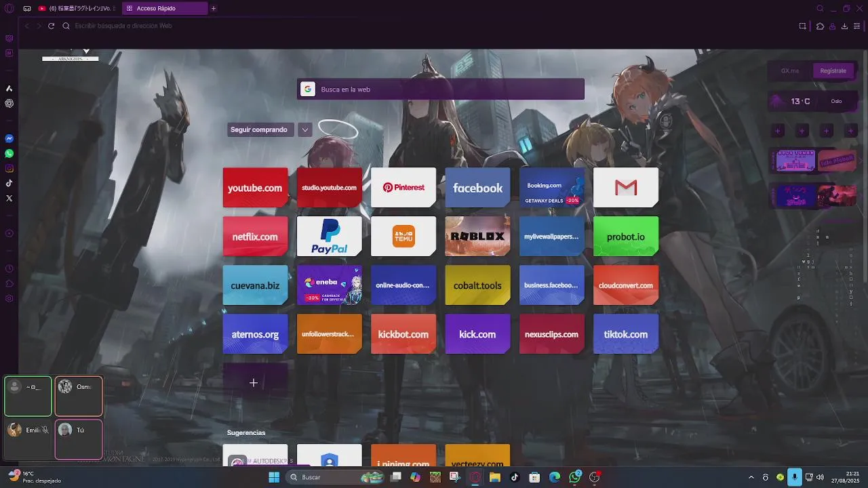Viewport: 868px width, 488px height.
Task: Open File Explorer from taskbar
Action: 495,477
